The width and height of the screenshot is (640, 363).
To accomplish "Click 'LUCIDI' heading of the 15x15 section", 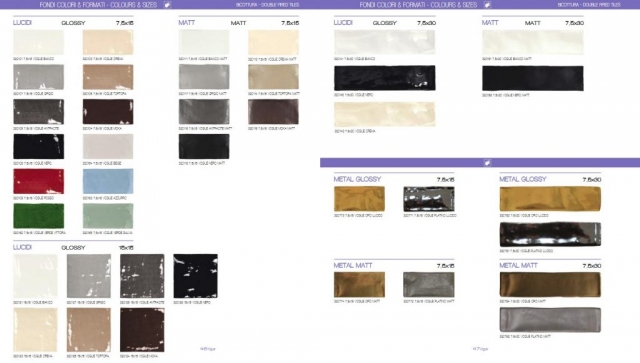I will click(x=22, y=247).
